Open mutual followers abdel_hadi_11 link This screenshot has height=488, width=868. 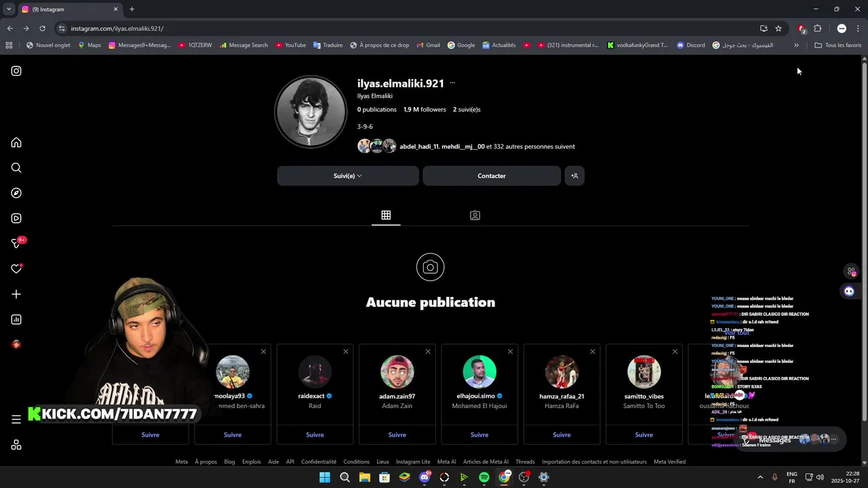pyautogui.click(x=419, y=146)
